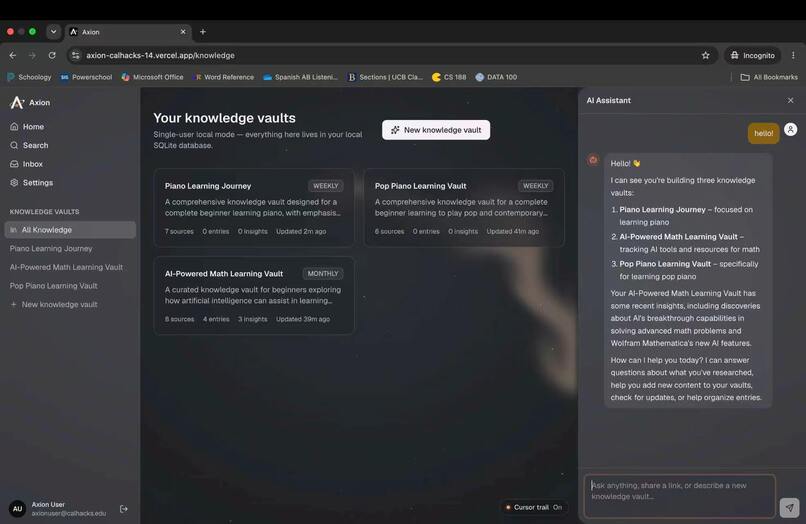Click WEEKLY badge on Pop Piano vault
The width and height of the screenshot is (806, 524).
[536, 186]
